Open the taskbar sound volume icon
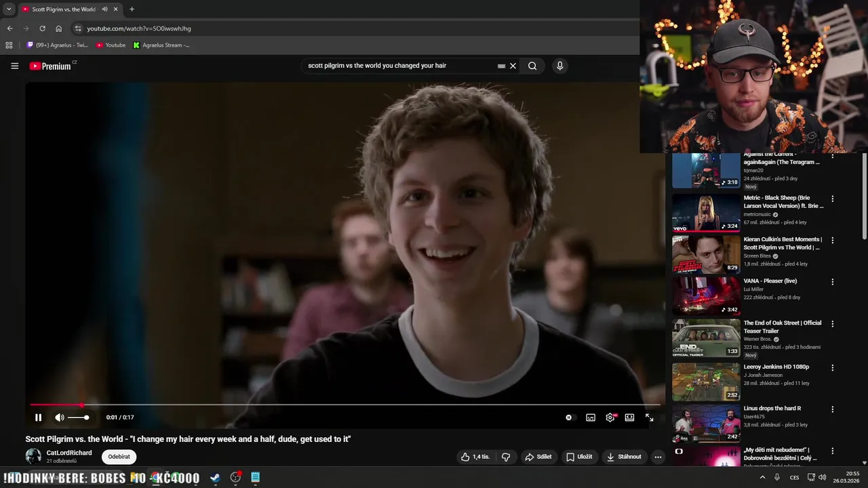This screenshot has height=488, width=868. click(x=822, y=477)
